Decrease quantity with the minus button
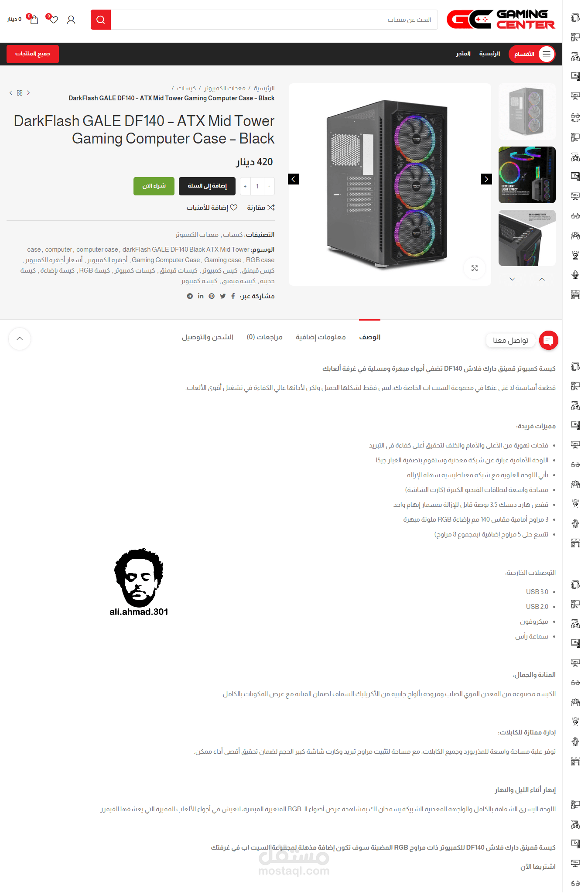Screen dimensions: 588x895 point(269,186)
